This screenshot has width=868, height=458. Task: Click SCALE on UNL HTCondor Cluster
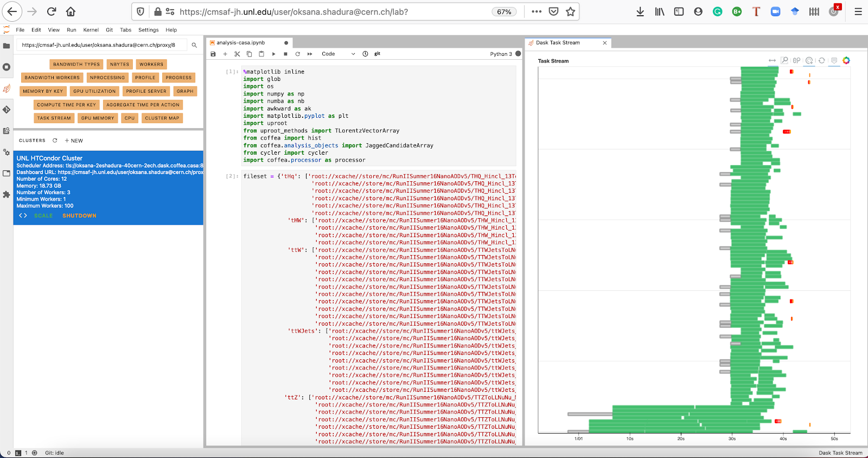point(43,215)
